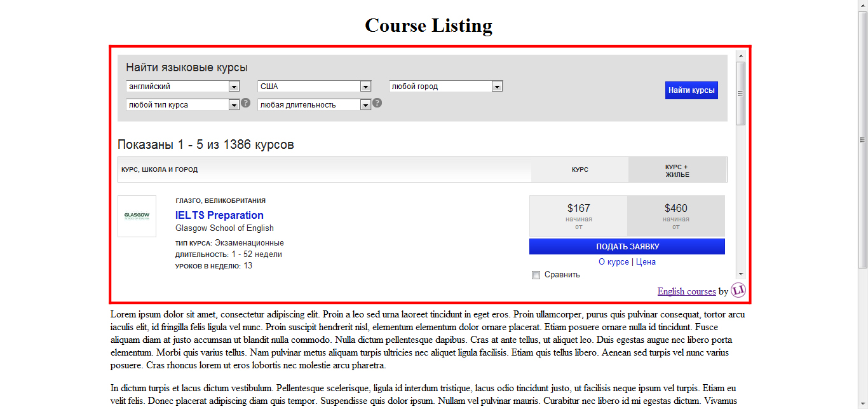The width and height of the screenshot is (868, 409).
Task: Switch to the КУРС + ЖИЛЬЕ tab
Action: click(x=677, y=170)
